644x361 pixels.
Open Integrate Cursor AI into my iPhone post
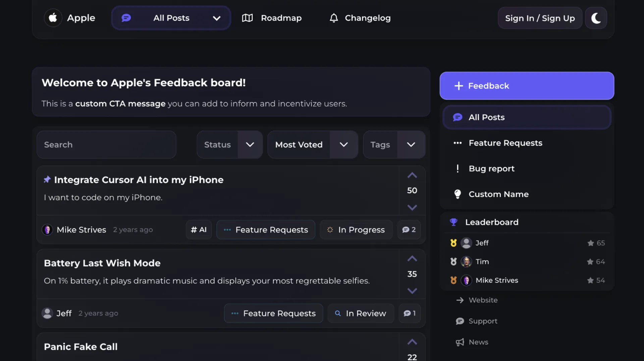[139, 180]
